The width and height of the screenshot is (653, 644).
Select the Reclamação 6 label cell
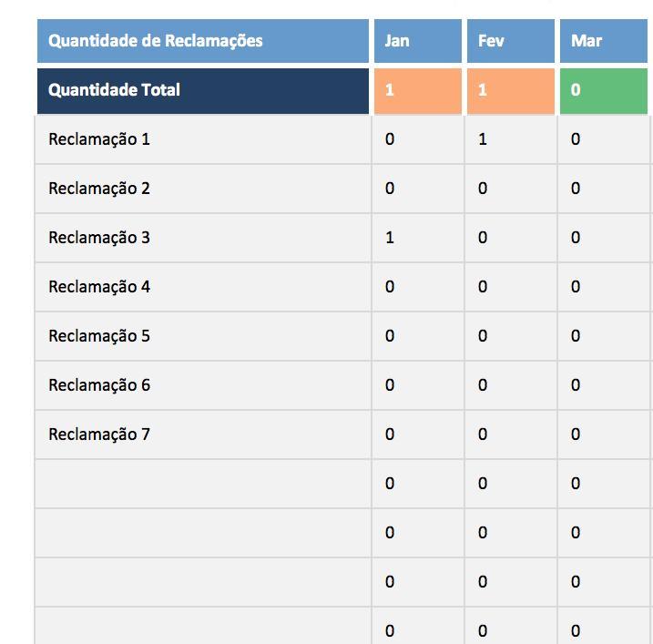(x=202, y=386)
